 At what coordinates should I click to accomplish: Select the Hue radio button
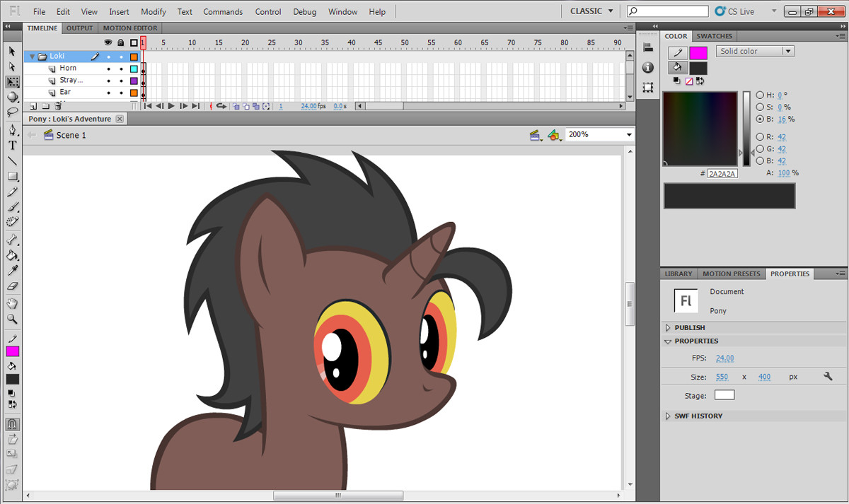pyautogui.click(x=760, y=95)
